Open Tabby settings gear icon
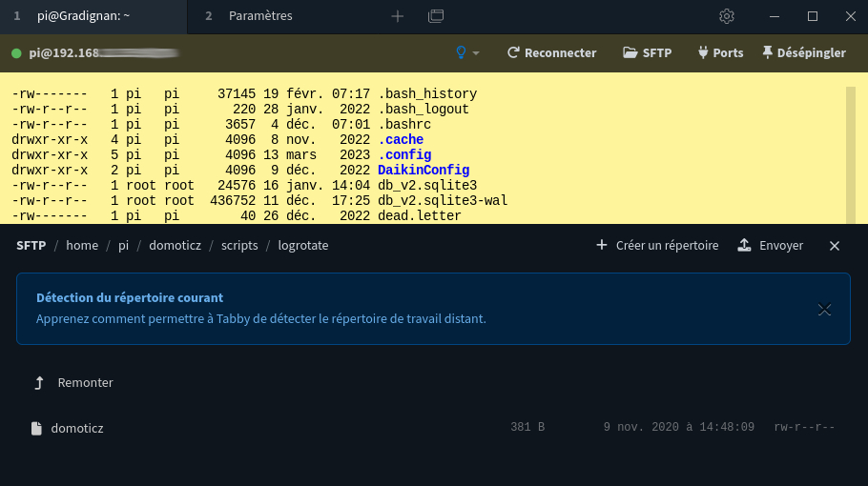 727,16
